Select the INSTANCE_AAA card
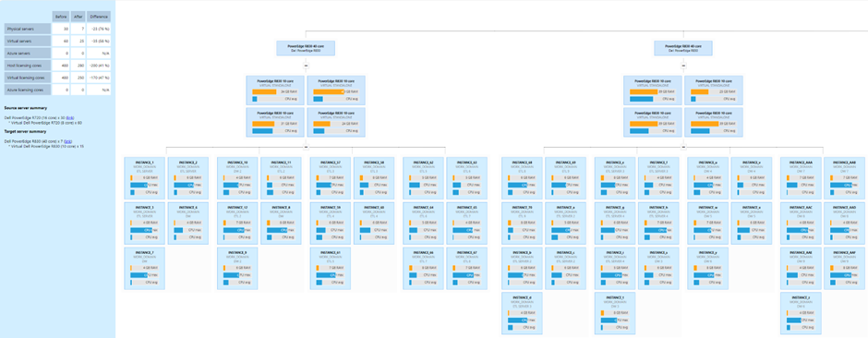The height and width of the screenshot is (338, 868). (801, 178)
